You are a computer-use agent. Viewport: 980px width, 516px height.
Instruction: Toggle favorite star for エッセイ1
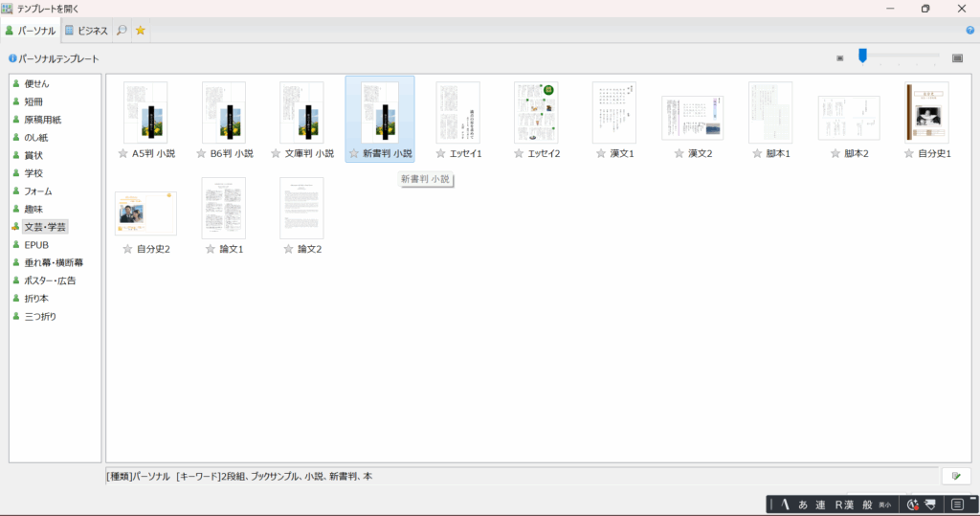coord(440,153)
